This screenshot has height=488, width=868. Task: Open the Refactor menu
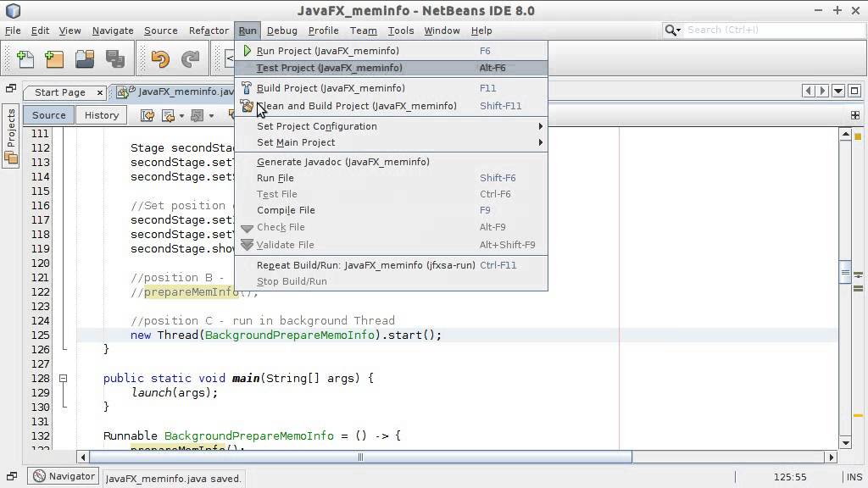point(209,30)
